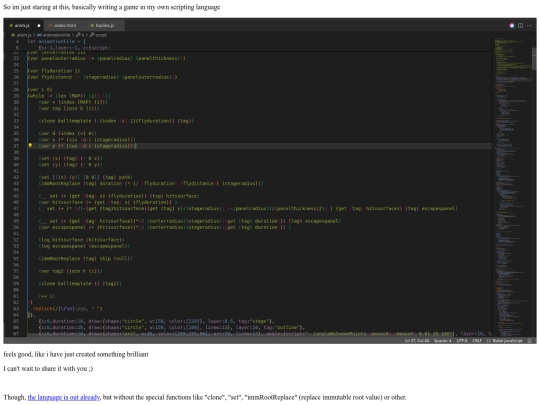Screen dimensions: 540x405
Task: Open the third .js editor tab
Action: (x=104, y=25)
